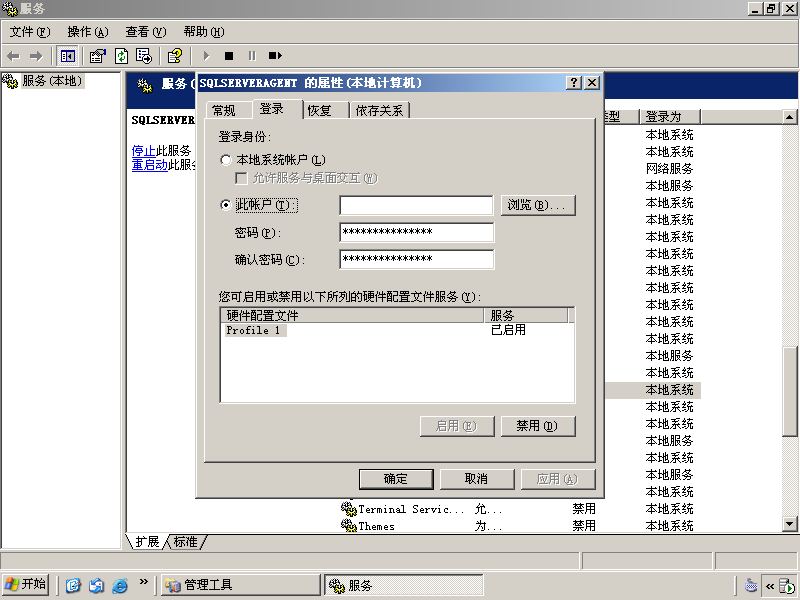
Task: Open the Properties toolbar icon
Action: (x=97, y=56)
